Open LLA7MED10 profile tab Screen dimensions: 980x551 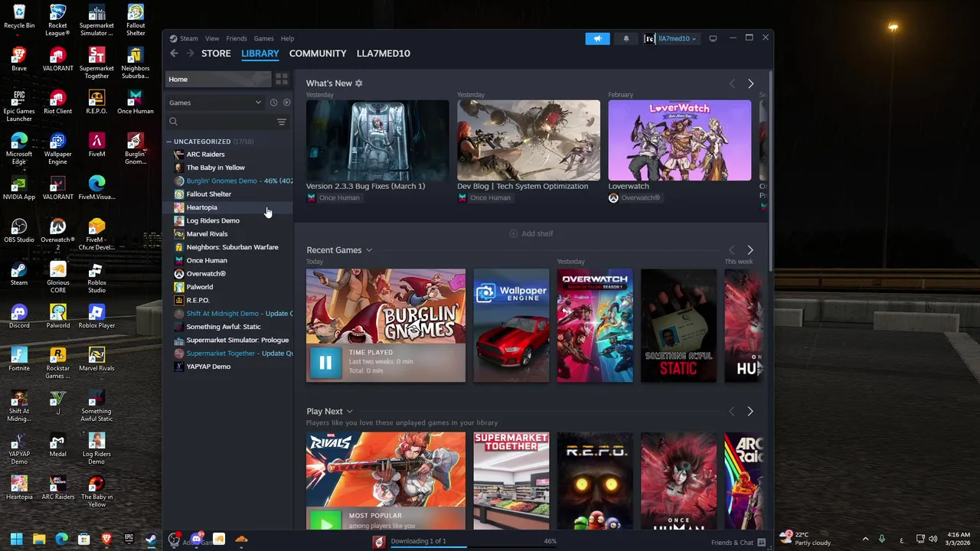pyautogui.click(x=384, y=54)
